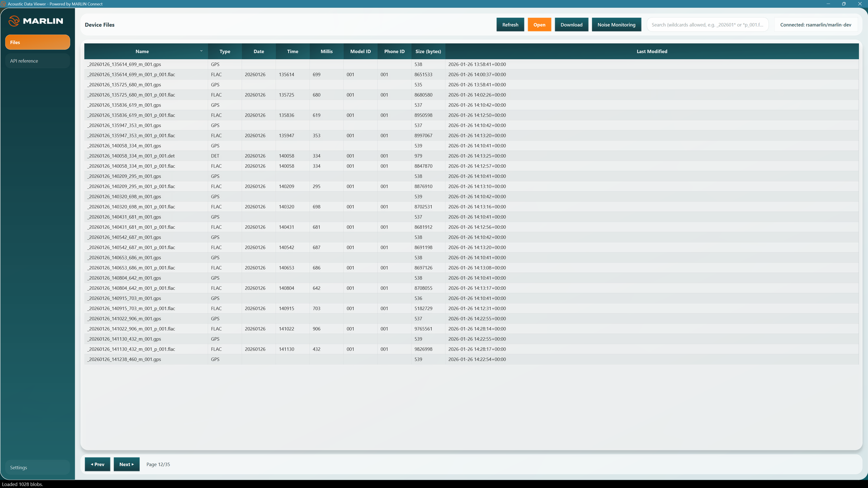Click the Connected rsamarlin/marlin-dev indicator
Image resolution: width=868 pixels, height=488 pixels.
816,25
